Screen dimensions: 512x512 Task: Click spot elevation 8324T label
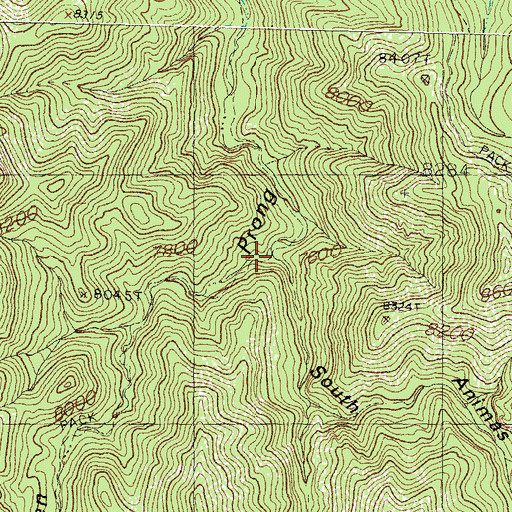point(401,306)
